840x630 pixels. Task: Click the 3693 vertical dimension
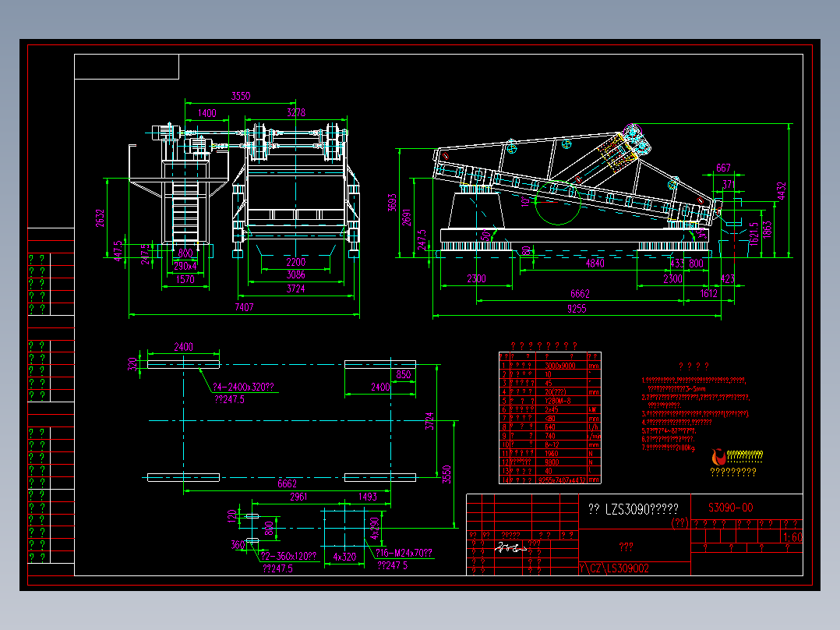point(392,203)
